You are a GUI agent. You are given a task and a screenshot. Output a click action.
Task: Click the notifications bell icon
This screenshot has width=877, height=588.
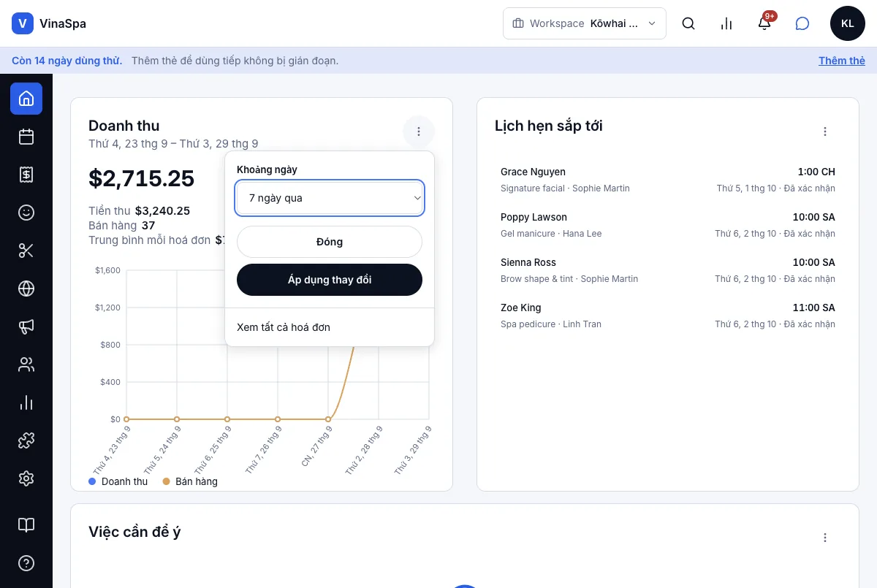tap(764, 23)
